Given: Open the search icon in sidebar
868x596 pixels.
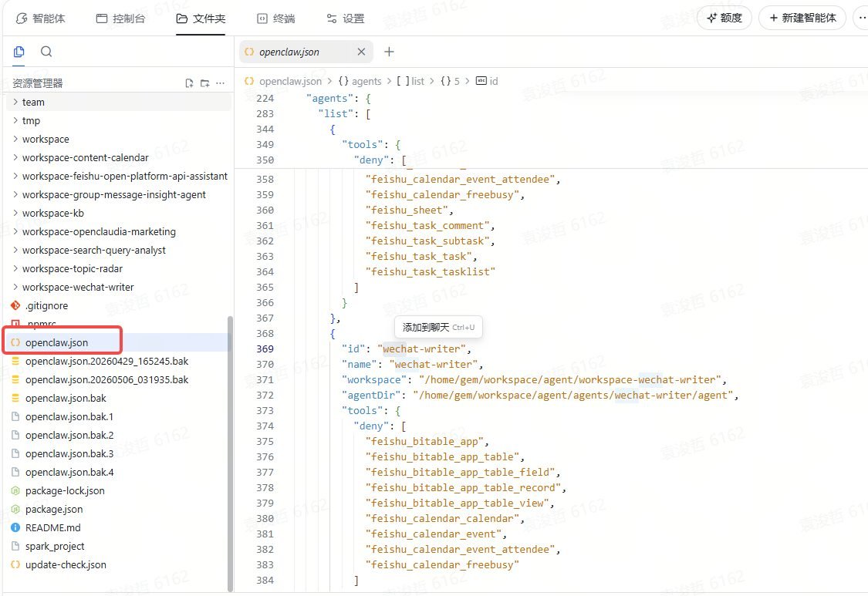Looking at the screenshot, I should 46,52.
